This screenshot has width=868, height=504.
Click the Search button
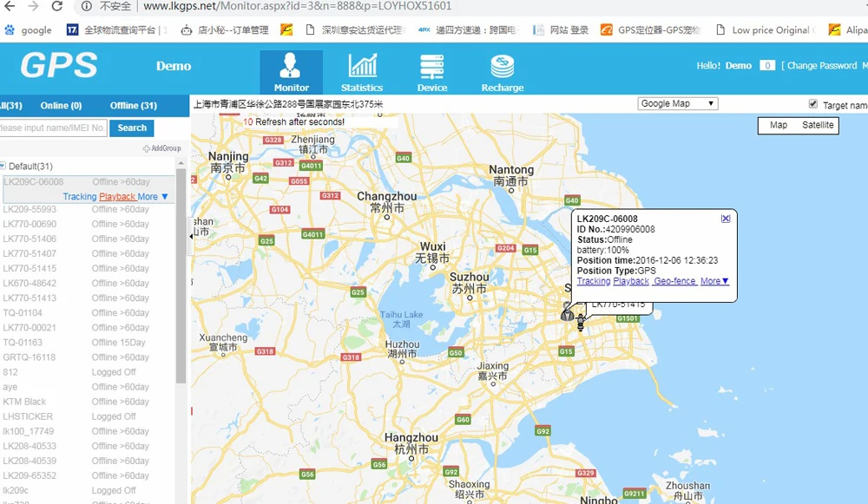(x=132, y=128)
